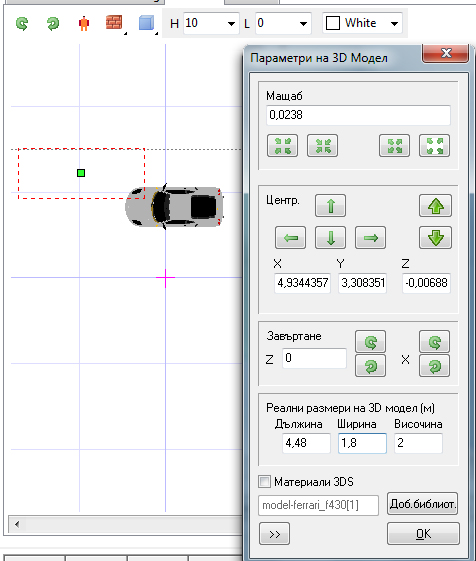Enable the Материали 3DS checkbox
476x561 pixels.
click(x=264, y=482)
